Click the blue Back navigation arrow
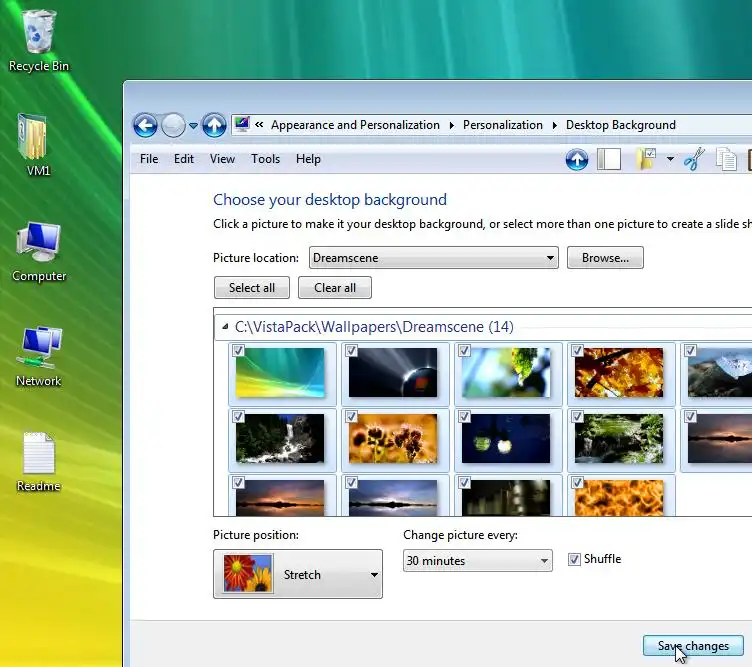This screenshot has height=667, width=752. (145, 126)
